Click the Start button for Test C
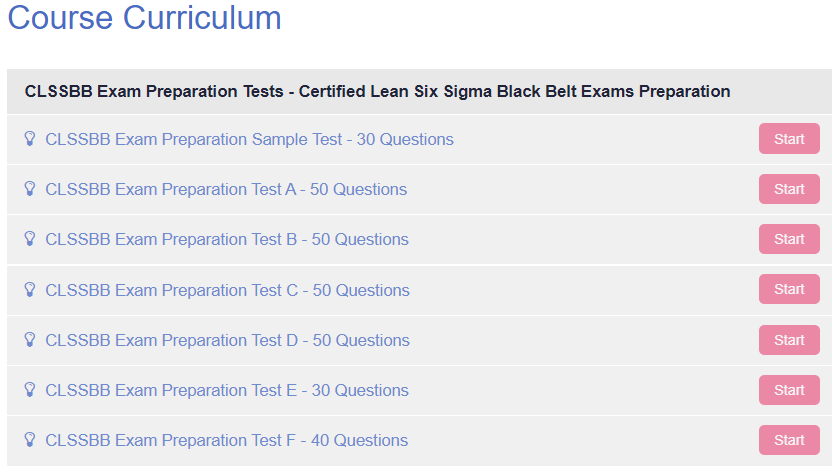Image resolution: width=839 pixels, height=476 pixels. [789, 289]
